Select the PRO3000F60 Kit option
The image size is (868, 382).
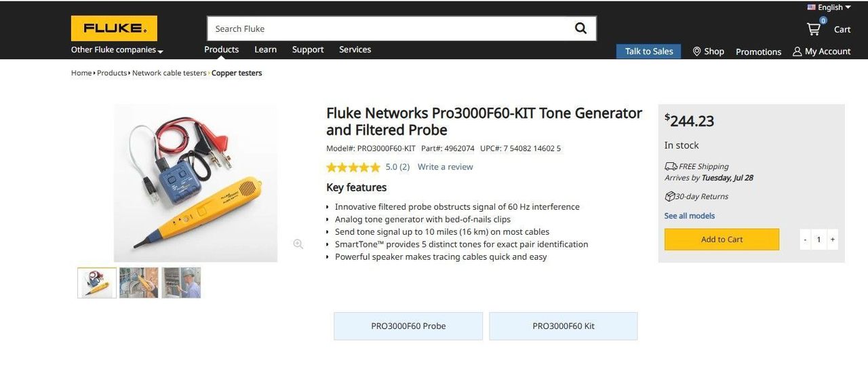(564, 326)
